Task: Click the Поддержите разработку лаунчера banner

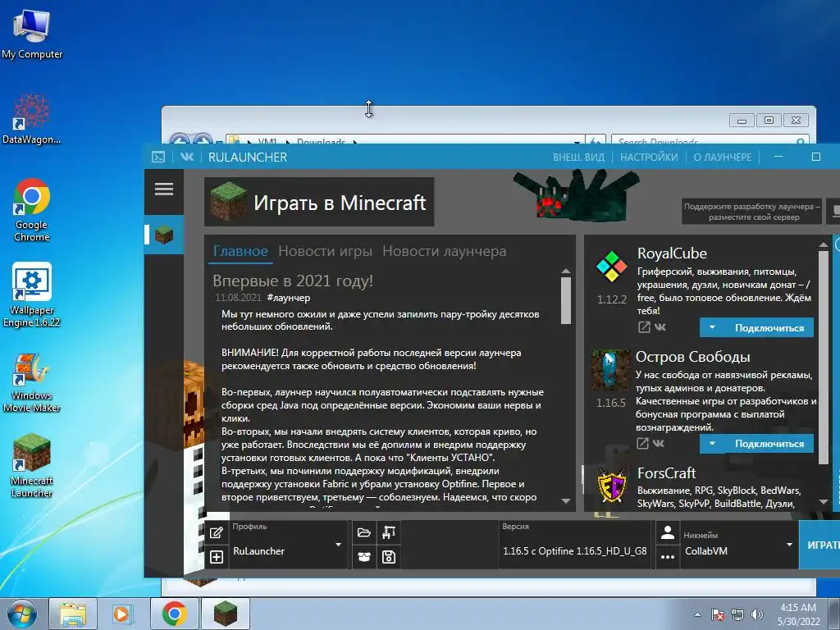Action: pos(753,212)
